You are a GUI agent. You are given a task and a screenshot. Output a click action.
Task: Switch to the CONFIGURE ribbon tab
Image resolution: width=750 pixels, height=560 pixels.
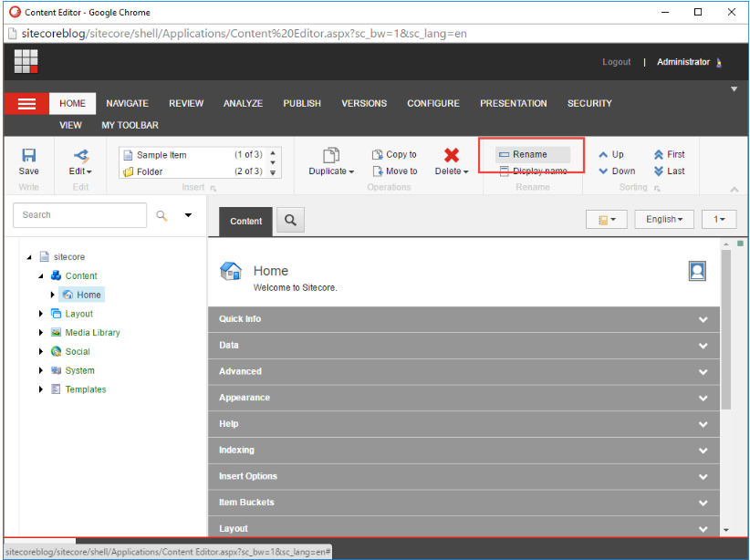[433, 103]
